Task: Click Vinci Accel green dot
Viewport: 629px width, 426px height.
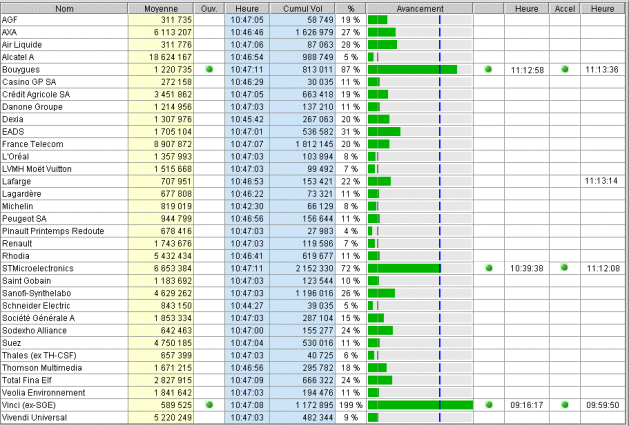Action: [565, 405]
